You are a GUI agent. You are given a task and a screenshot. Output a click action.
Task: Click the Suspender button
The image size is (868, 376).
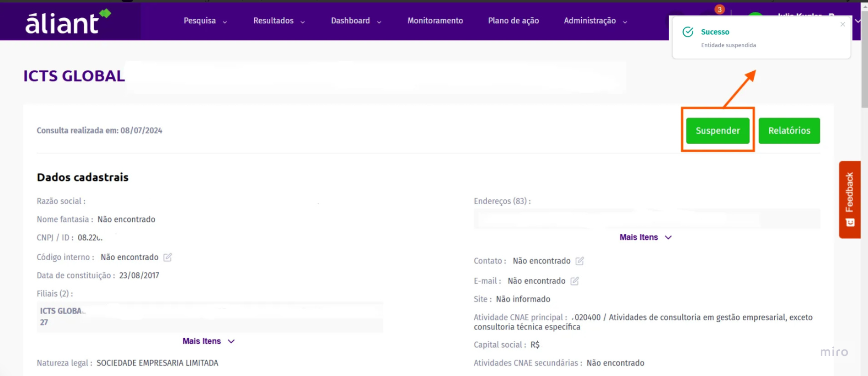tap(718, 130)
